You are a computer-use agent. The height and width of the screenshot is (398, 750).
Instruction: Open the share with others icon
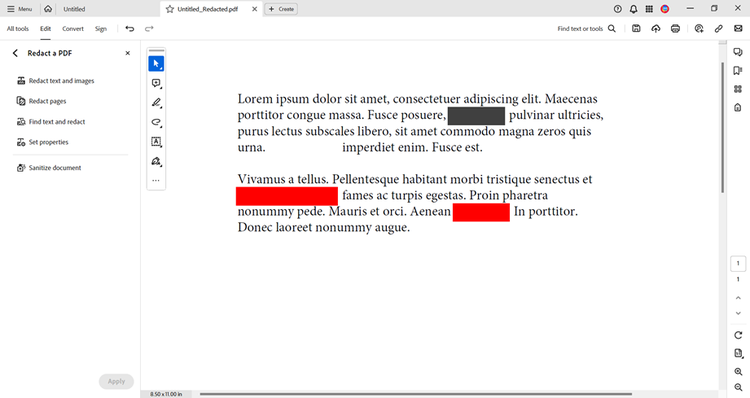(699, 29)
